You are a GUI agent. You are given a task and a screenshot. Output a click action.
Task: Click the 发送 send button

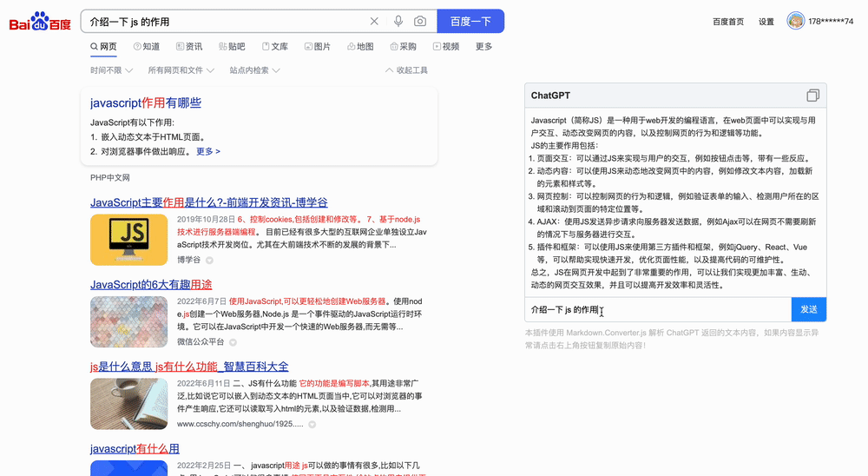pos(809,310)
